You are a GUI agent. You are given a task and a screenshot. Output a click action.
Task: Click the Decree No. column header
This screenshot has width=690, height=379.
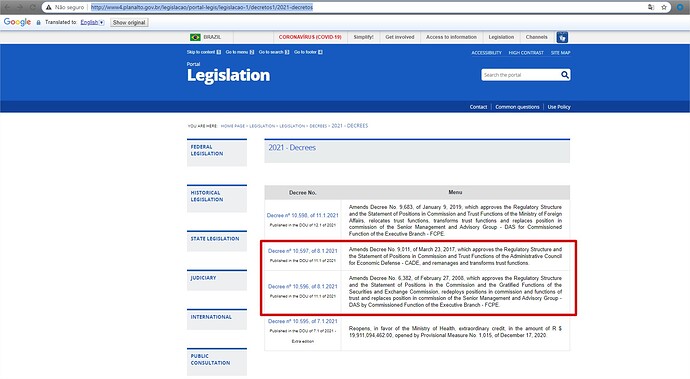pos(303,193)
